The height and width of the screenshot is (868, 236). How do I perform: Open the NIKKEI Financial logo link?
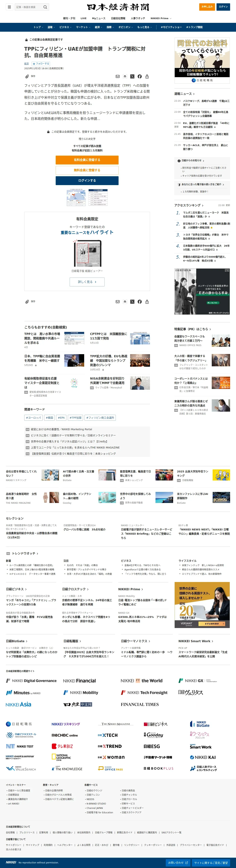click(x=79, y=681)
